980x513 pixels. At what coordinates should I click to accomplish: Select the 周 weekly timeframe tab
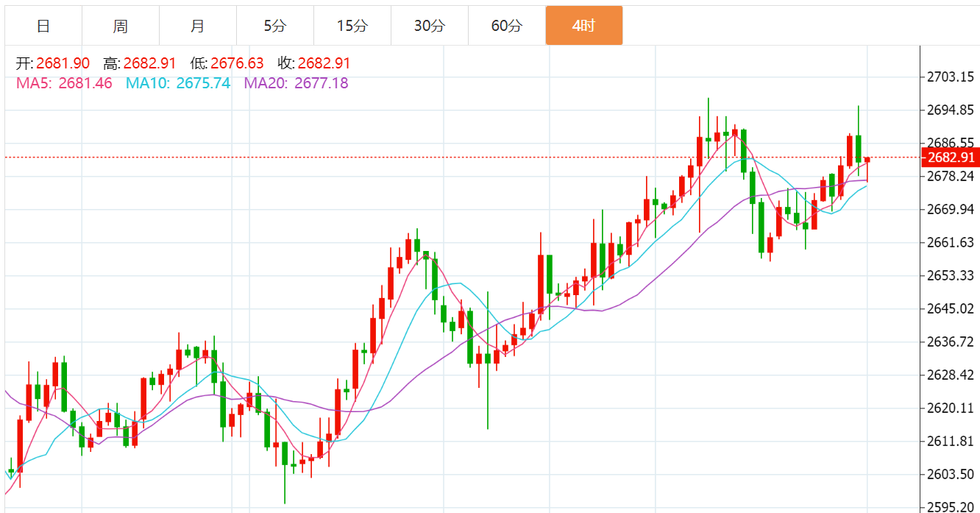pos(121,26)
